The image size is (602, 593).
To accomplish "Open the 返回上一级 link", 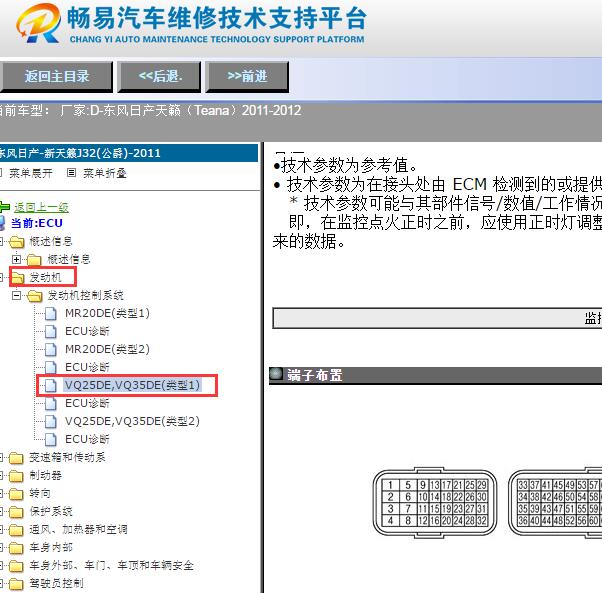I will point(41,208).
